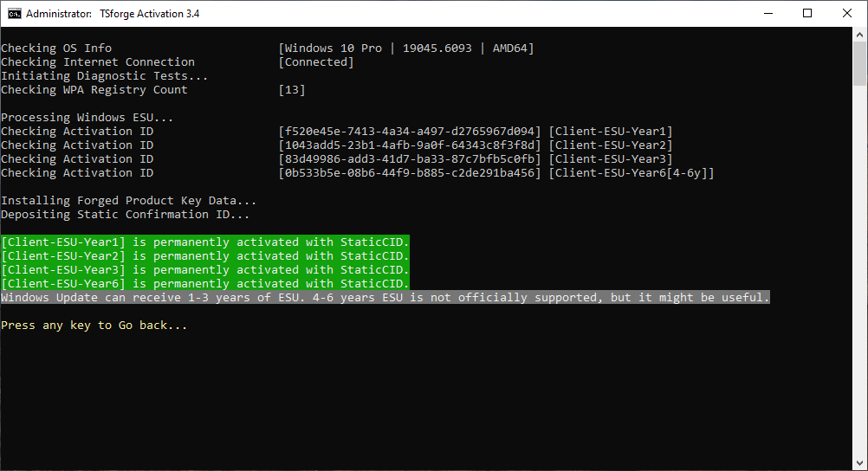Click activation ID f520e45e-7413-4a34-a497-d2765967d094
868x471 pixels.
click(410, 132)
